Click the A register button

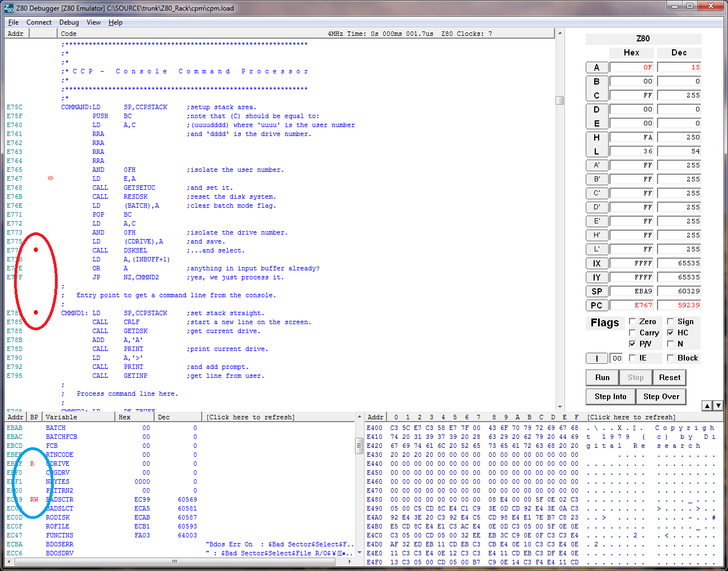[596, 67]
